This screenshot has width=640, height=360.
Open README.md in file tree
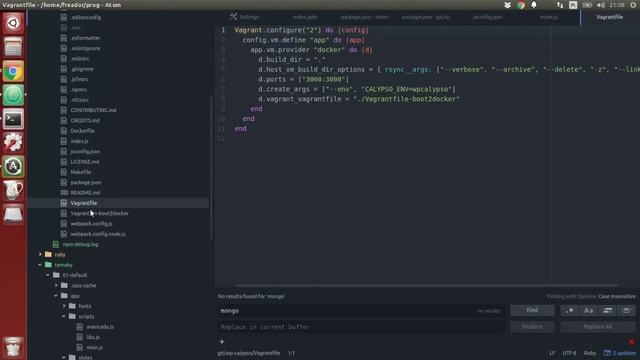pos(85,193)
